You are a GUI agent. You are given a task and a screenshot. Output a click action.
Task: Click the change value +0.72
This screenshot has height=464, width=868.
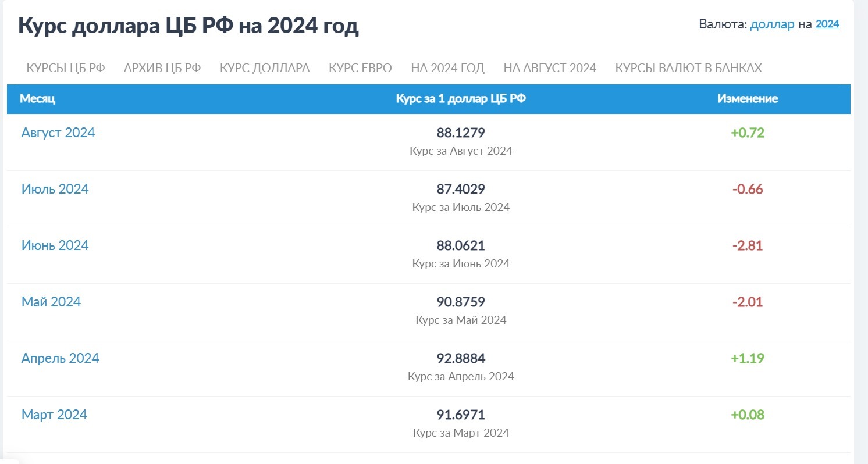click(x=748, y=133)
